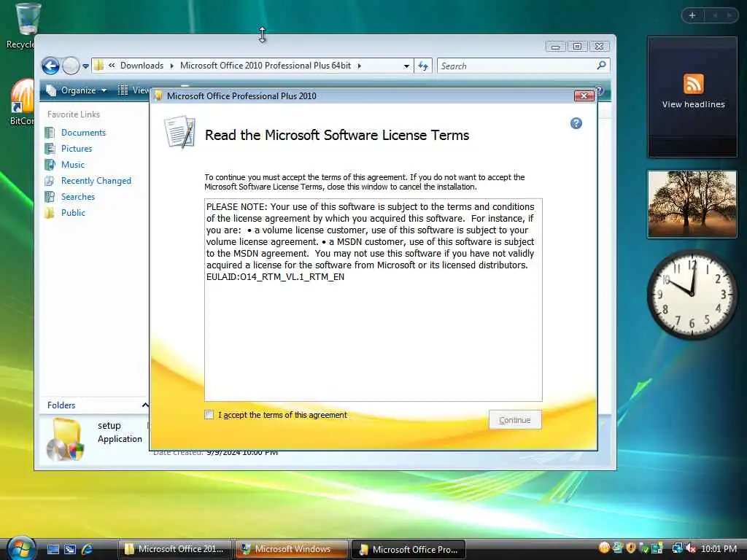Click the 'setup' file name in details pane

coord(109,425)
